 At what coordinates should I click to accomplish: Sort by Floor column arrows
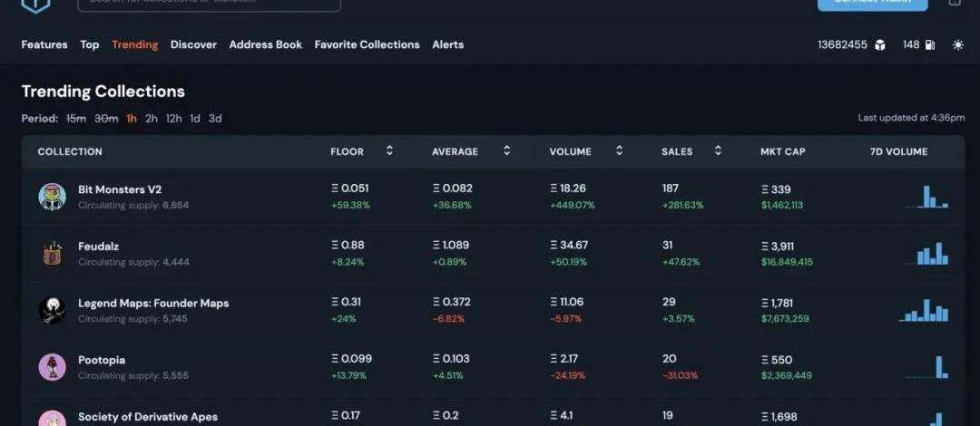(x=389, y=151)
